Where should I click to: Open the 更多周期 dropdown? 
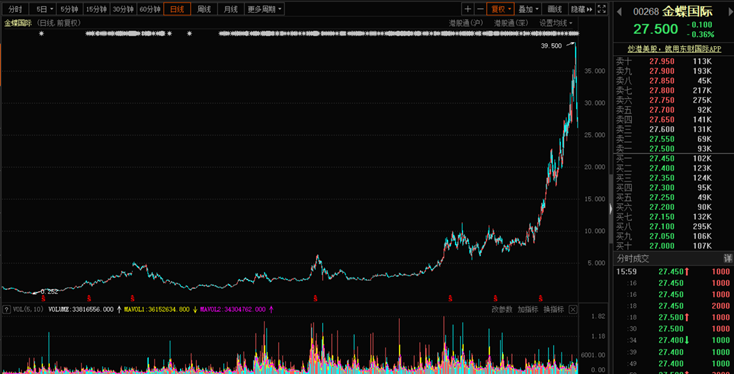point(264,9)
